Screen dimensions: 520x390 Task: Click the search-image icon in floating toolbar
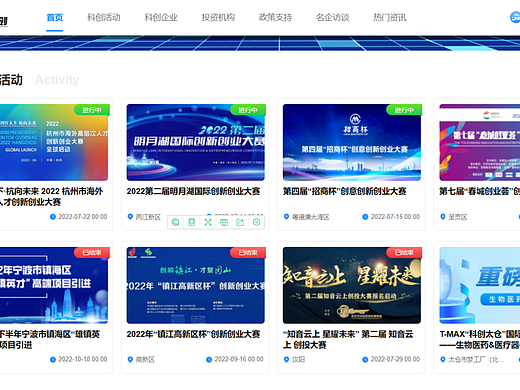(x=175, y=222)
